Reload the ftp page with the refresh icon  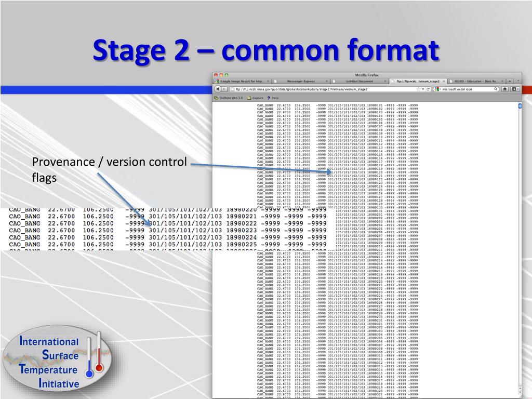pyautogui.click(x=428, y=89)
